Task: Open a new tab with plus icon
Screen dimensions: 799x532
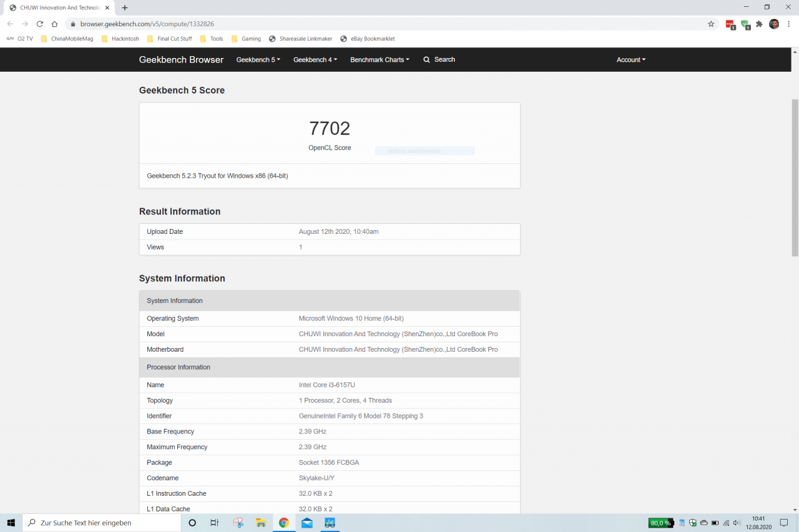Action: [x=125, y=7]
